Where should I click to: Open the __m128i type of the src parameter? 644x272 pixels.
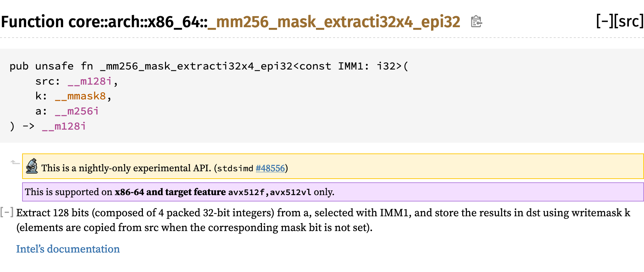click(89, 81)
